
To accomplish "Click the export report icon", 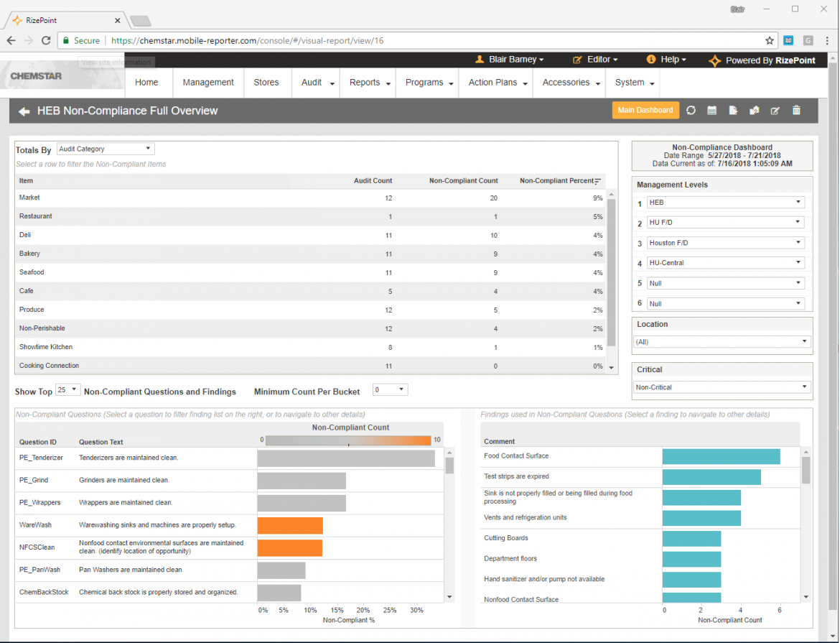I will (733, 111).
